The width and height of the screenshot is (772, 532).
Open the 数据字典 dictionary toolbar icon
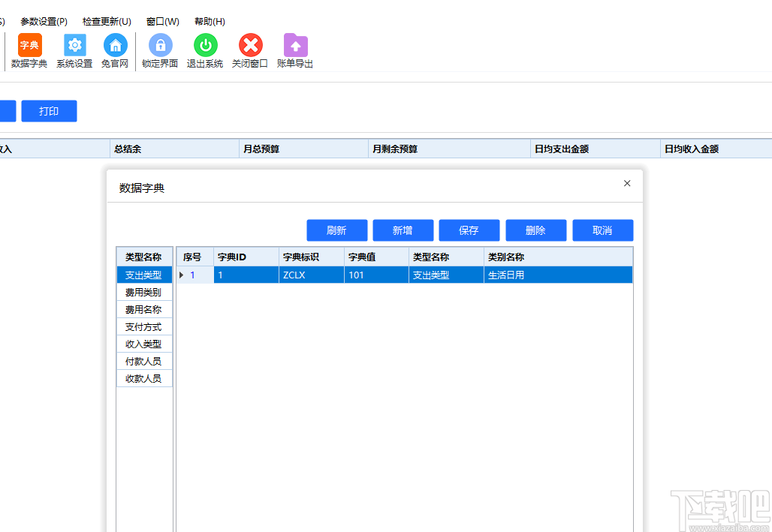click(29, 51)
